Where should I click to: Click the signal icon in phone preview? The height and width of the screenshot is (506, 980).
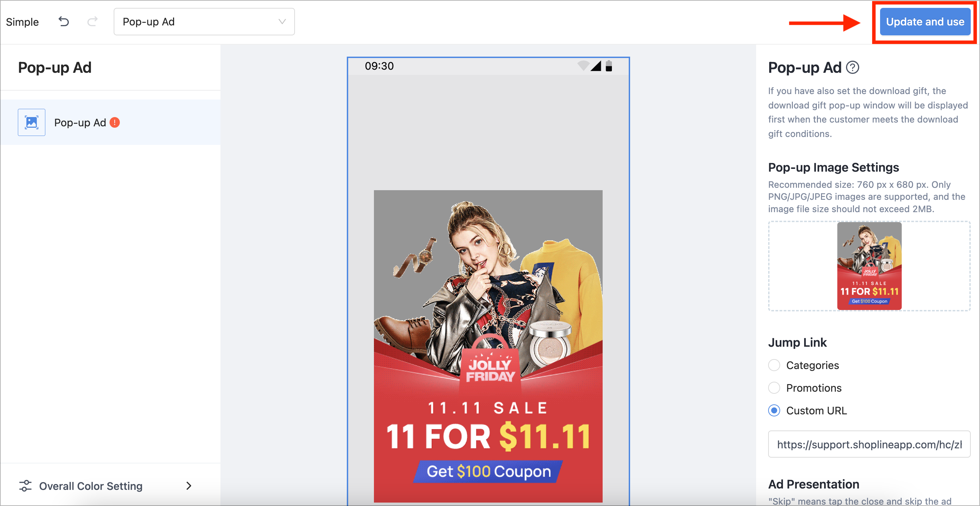pyautogui.click(x=596, y=66)
